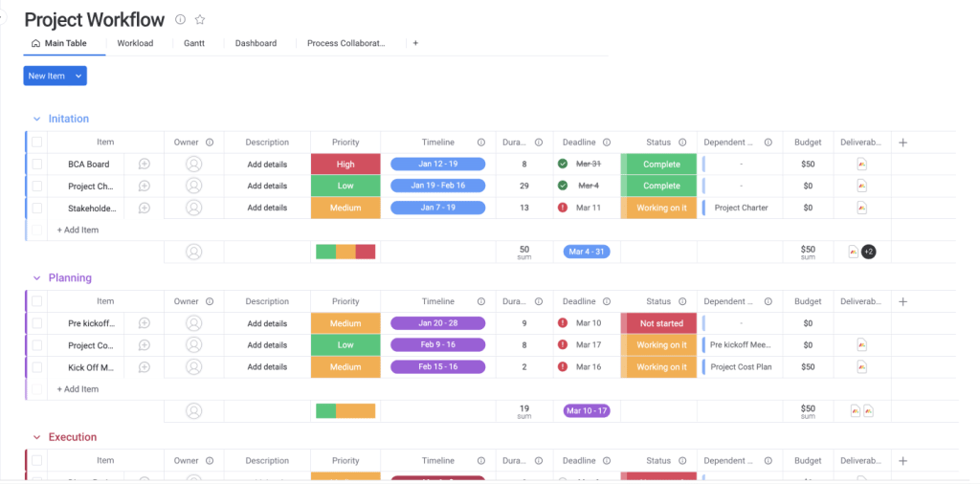The image size is (980, 484).
Task: Open conversation bubble for Stakeholde... item
Action: click(144, 208)
